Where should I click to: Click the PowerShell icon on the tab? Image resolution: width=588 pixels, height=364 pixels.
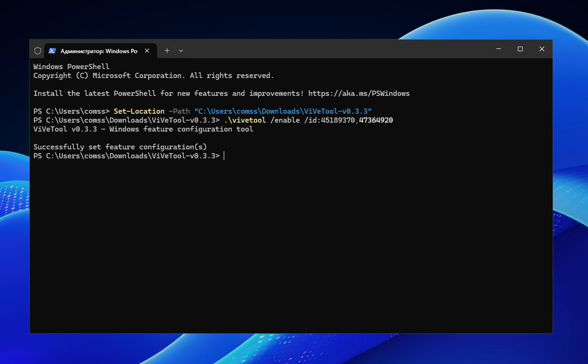click(52, 51)
